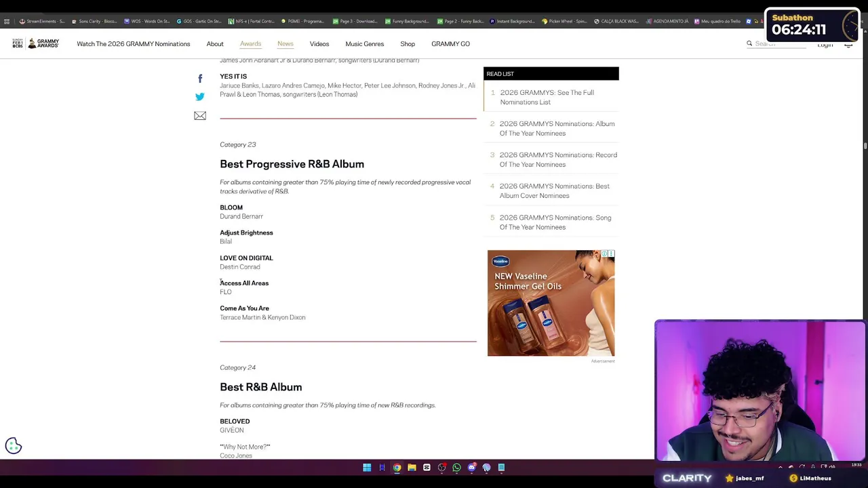The image size is (868, 488).
Task: Switch to the GOS Gartic On Stream tab
Action: (x=199, y=21)
